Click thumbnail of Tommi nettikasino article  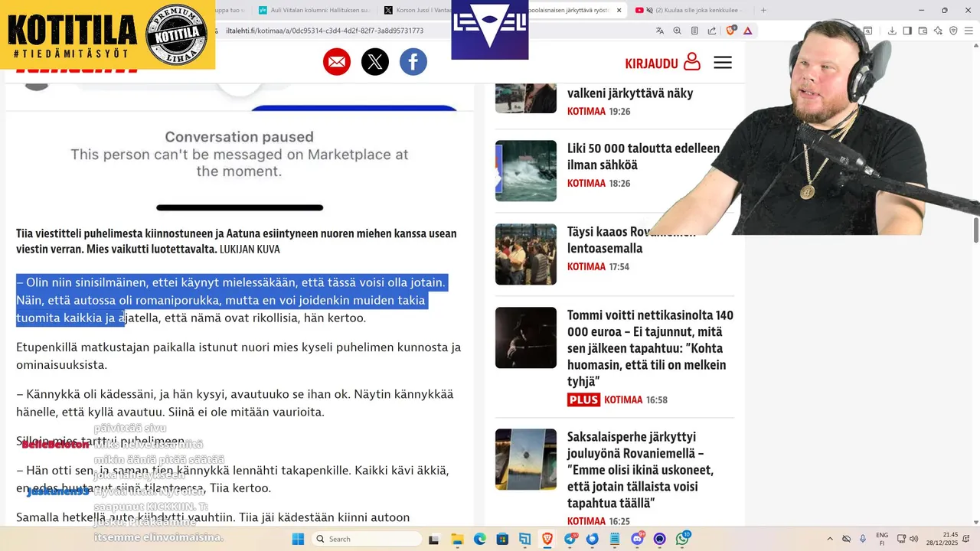(x=526, y=337)
